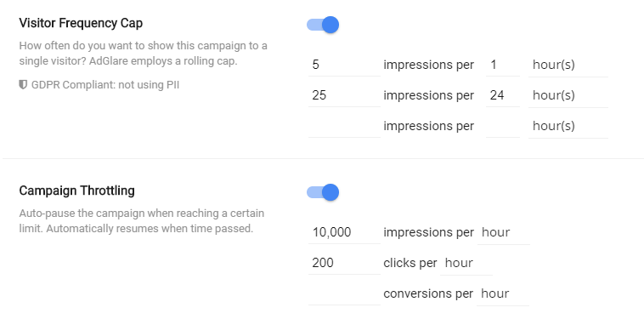Click the empty third impressions count field
The width and height of the screenshot is (644, 319).
(344, 126)
